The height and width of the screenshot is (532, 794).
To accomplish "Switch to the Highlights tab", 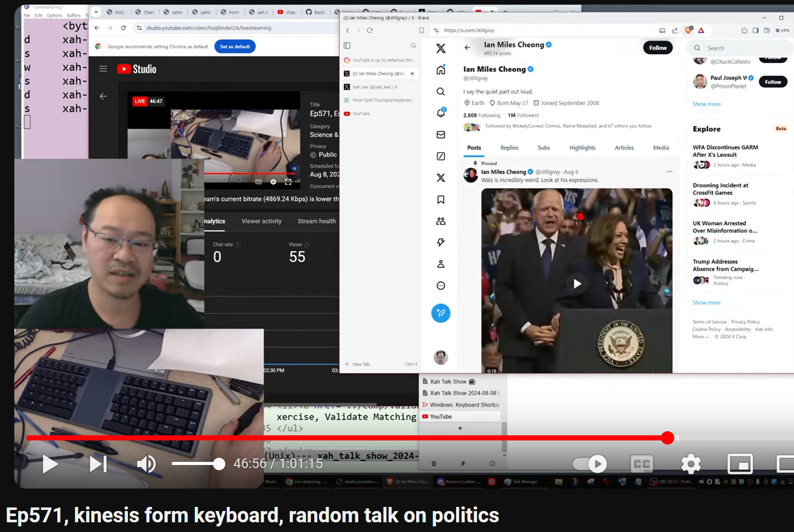I will click(582, 148).
